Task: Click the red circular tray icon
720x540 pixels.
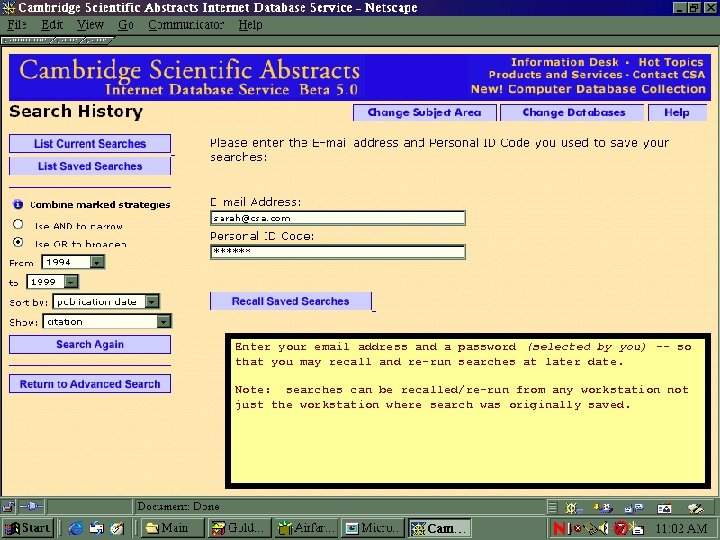Action: point(621,528)
